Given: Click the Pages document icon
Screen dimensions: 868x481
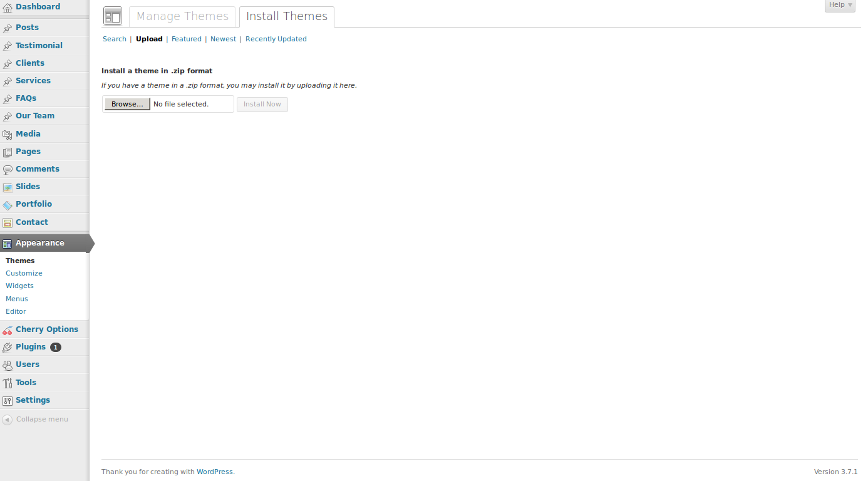Looking at the screenshot, I should click(x=8, y=152).
